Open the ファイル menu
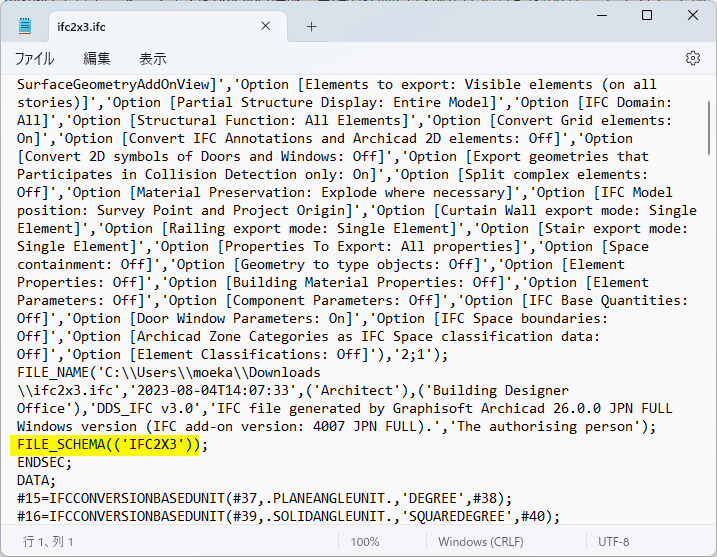 35,59
